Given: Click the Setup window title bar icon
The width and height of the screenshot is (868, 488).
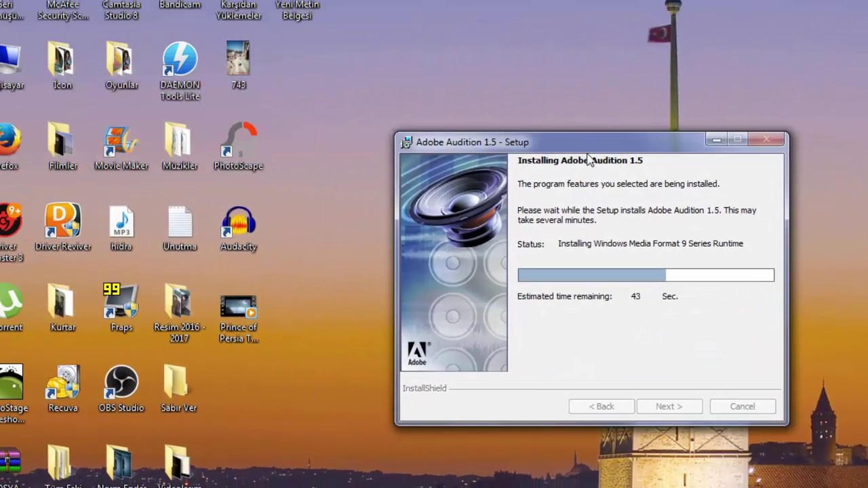Looking at the screenshot, I should tap(406, 142).
